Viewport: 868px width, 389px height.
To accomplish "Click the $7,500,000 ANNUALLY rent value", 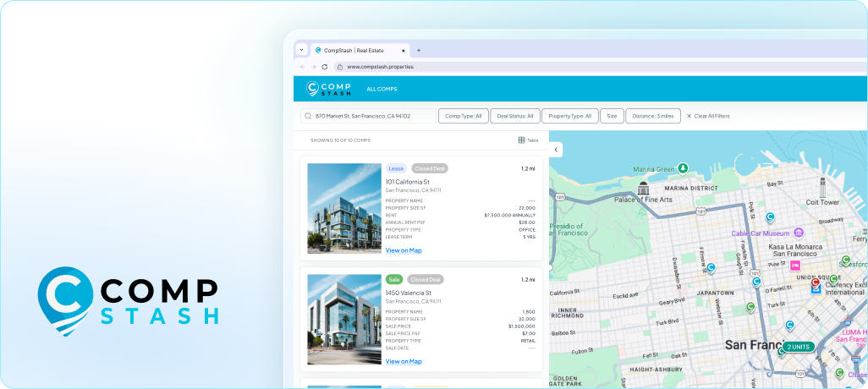I will click(x=510, y=216).
